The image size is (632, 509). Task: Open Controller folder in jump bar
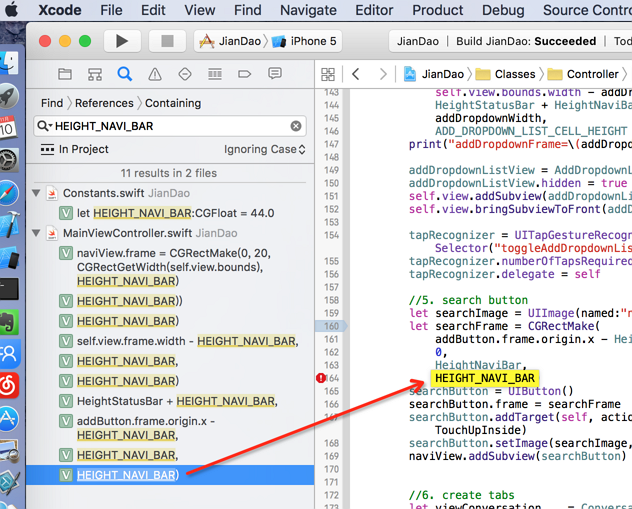[x=583, y=74]
